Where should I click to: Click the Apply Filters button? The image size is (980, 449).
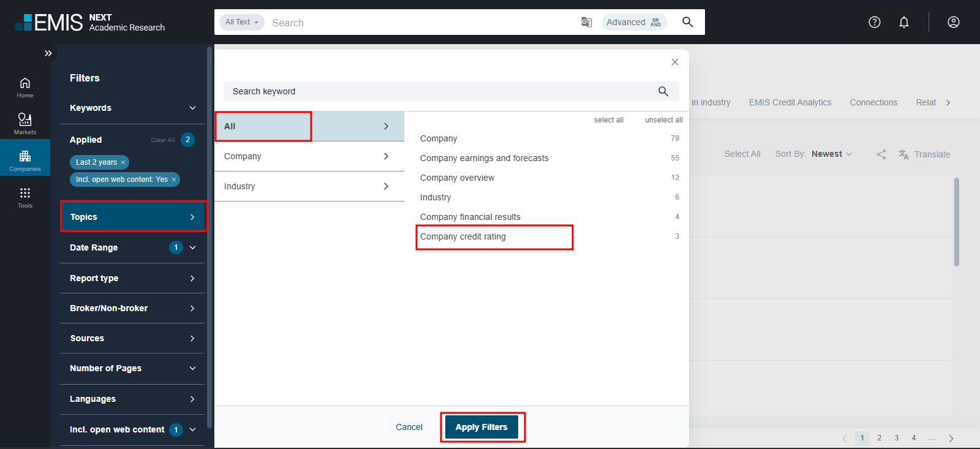(x=481, y=427)
